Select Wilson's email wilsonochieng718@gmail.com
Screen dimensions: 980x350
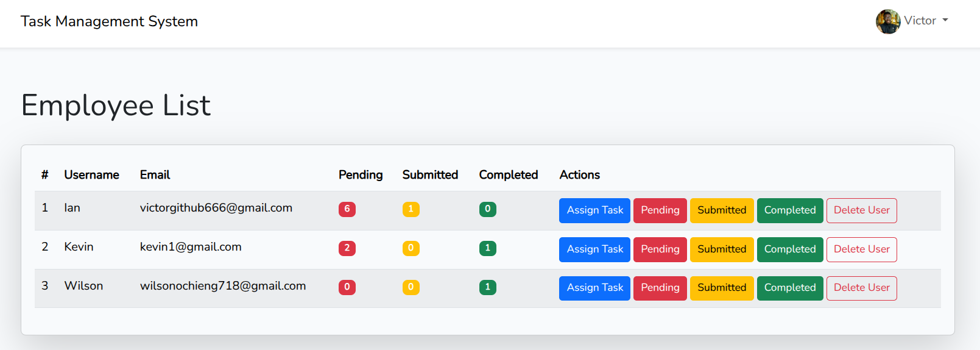click(223, 286)
